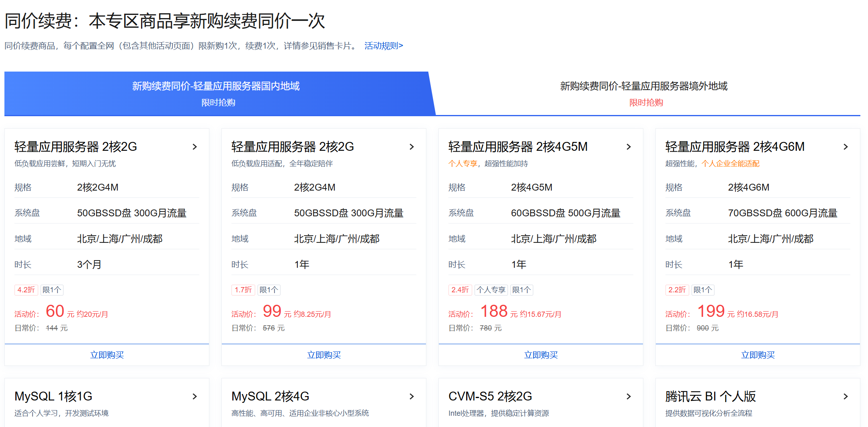
Task: Open 轻量应用服务器 2核4G5M card title
Action: (x=518, y=147)
